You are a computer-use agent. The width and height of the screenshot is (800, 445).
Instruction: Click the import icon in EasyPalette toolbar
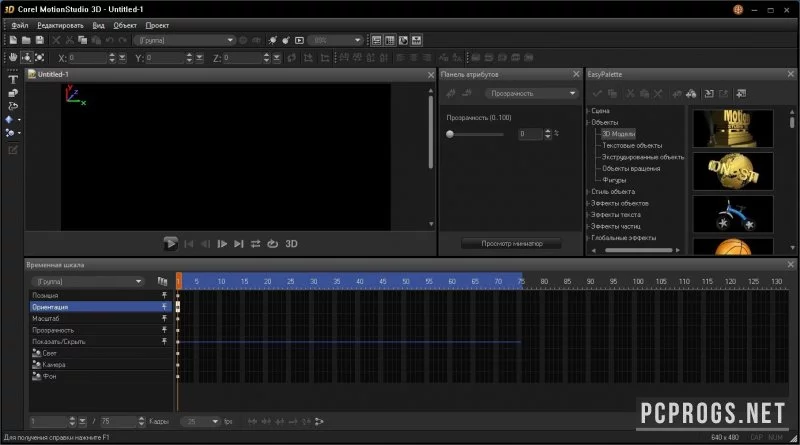(x=709, y=93)
